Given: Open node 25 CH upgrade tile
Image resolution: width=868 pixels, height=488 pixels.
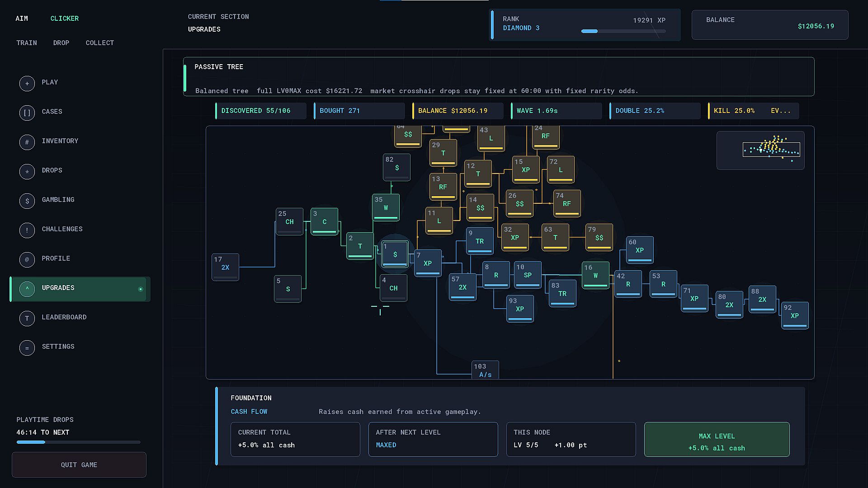Looking at the screenshot, I should coord(289,221).
